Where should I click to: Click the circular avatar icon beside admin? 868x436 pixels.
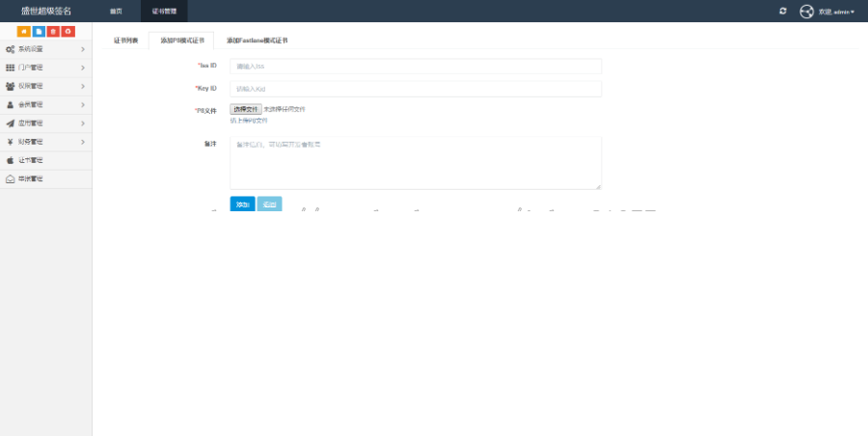[806, 11]
